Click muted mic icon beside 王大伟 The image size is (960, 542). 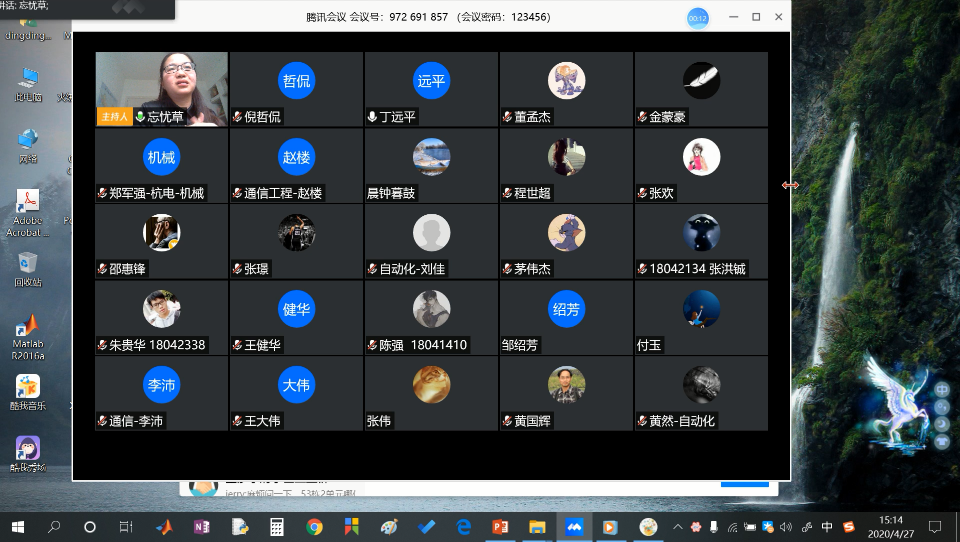(x=238, y=421)
